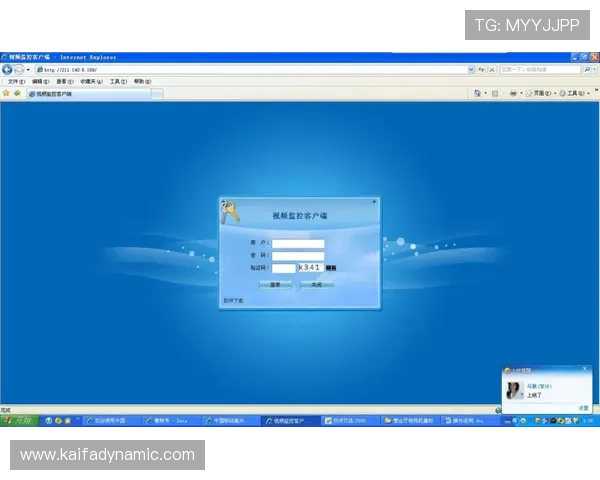Click the IE home toolbar icon
This screenshot has height=480, width=600.
[x=477, y=93]
